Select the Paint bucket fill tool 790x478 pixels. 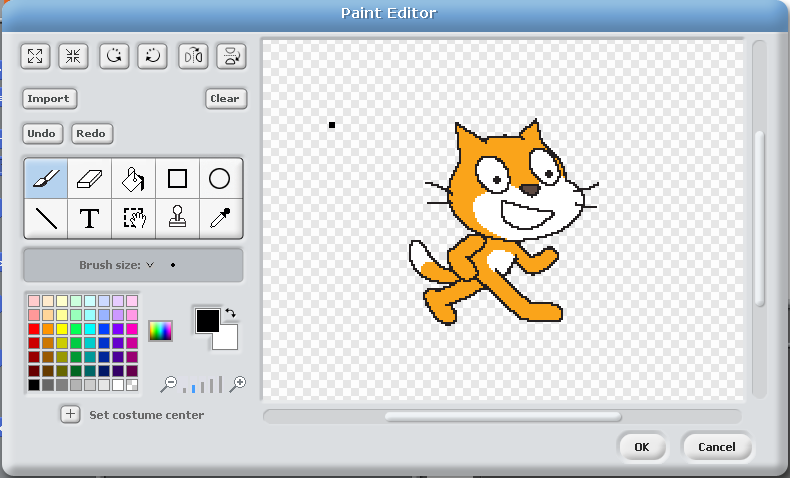(134, 178)
